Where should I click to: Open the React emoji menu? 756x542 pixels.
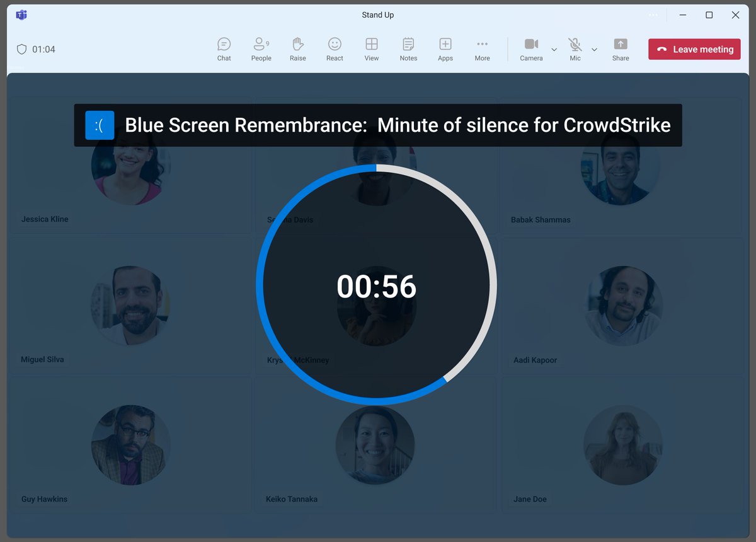point(335,49)
